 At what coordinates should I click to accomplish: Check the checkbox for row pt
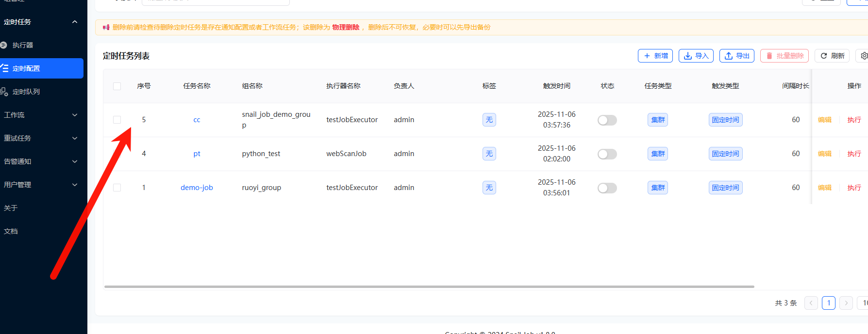point(117,154)
